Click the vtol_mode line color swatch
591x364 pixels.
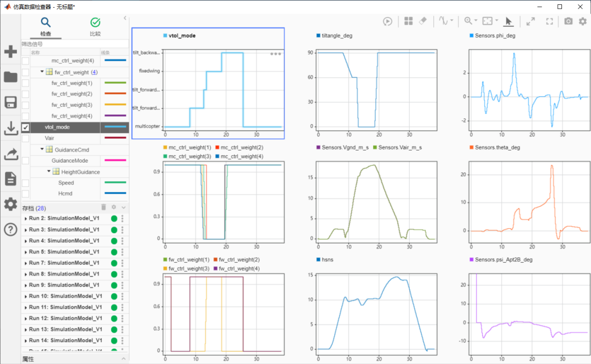(115, 127)
